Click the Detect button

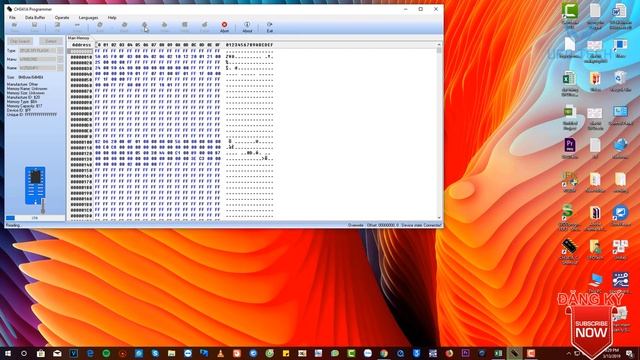click(51, 41)
